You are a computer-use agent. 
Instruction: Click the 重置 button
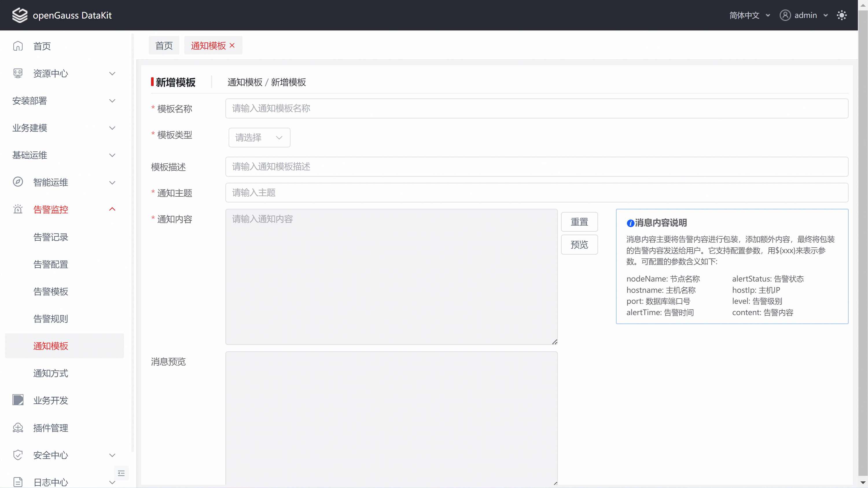579,222
